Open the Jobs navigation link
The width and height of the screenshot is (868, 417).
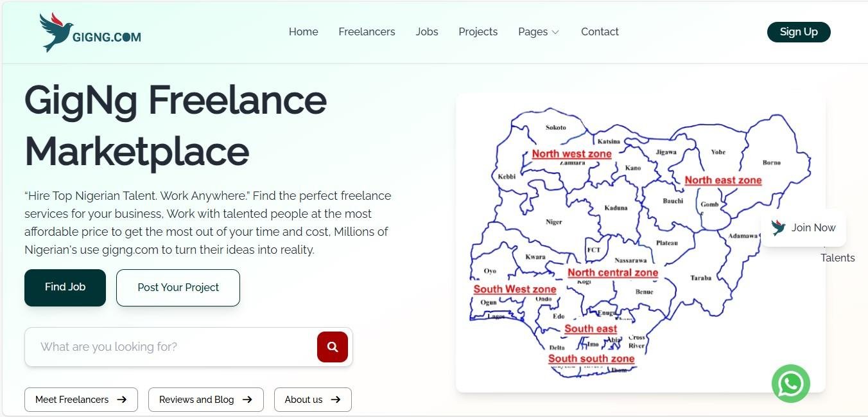[x=427, y=31]
